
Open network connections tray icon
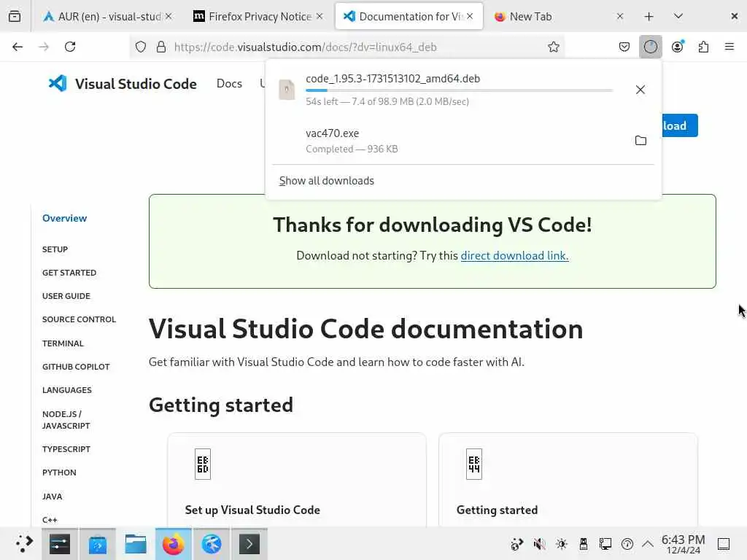coord(605,544)
